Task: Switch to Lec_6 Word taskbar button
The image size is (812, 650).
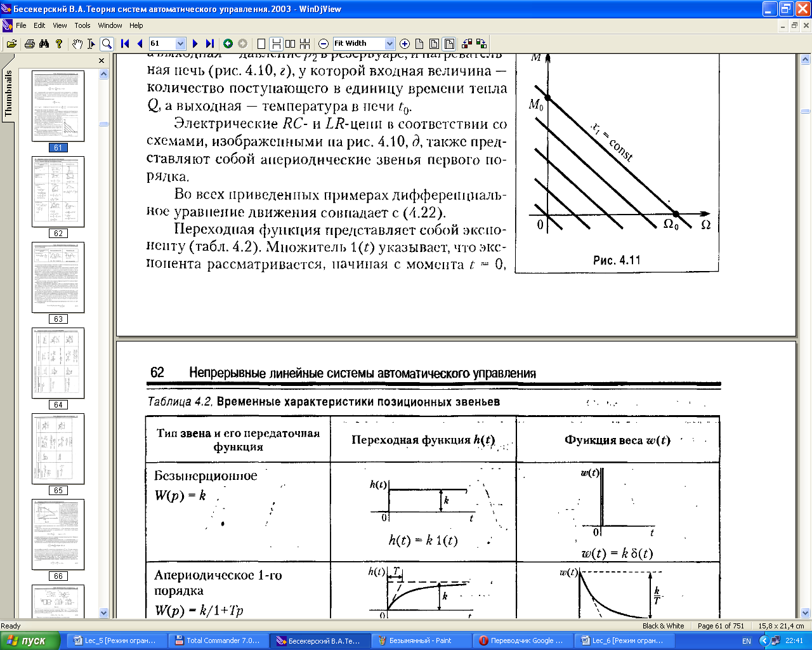Action: tap(623, 640)
